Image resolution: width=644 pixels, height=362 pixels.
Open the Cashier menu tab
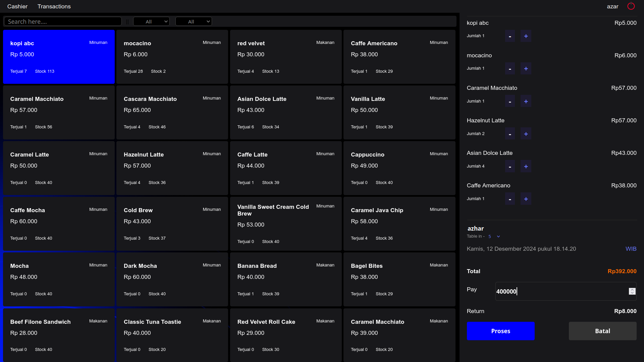pos(17,6)
